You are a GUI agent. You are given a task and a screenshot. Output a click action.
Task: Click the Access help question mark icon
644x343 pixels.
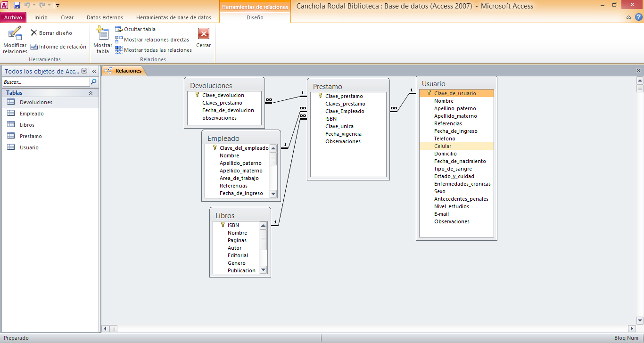tap(638, 17)
